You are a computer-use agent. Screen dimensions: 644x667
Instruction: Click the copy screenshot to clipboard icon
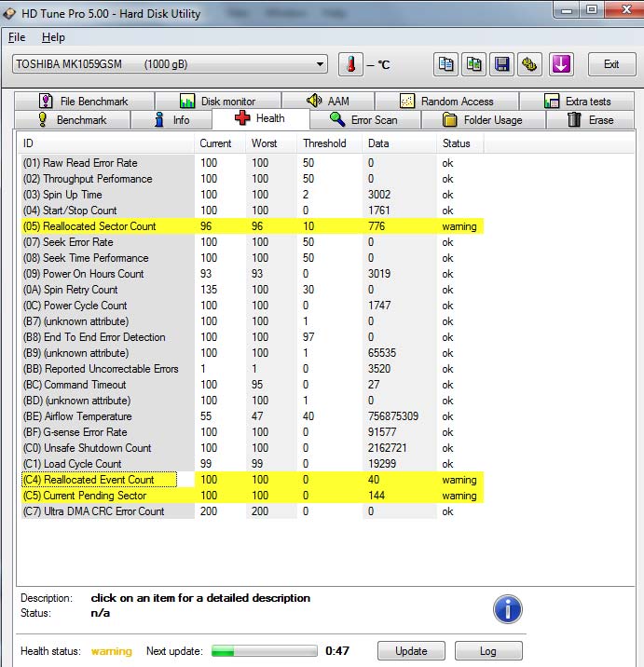point(473,64)
